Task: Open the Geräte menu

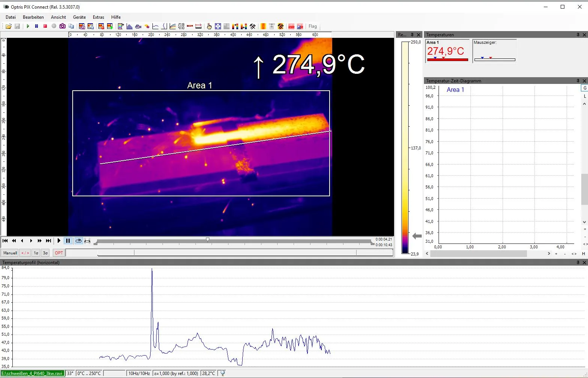Action: [79, 17]
